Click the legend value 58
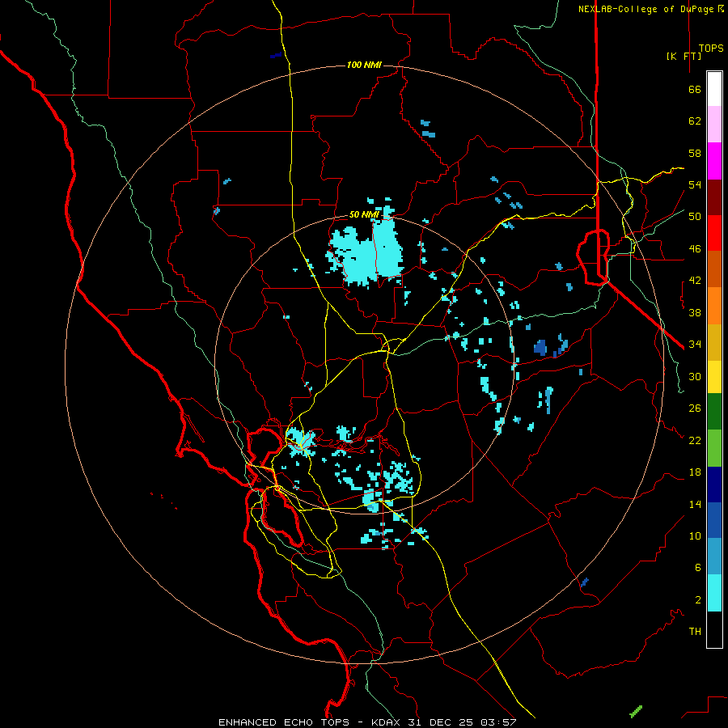The width and height of the screenshot is (728, 728). pyautogui.click(x=695, y=153)
